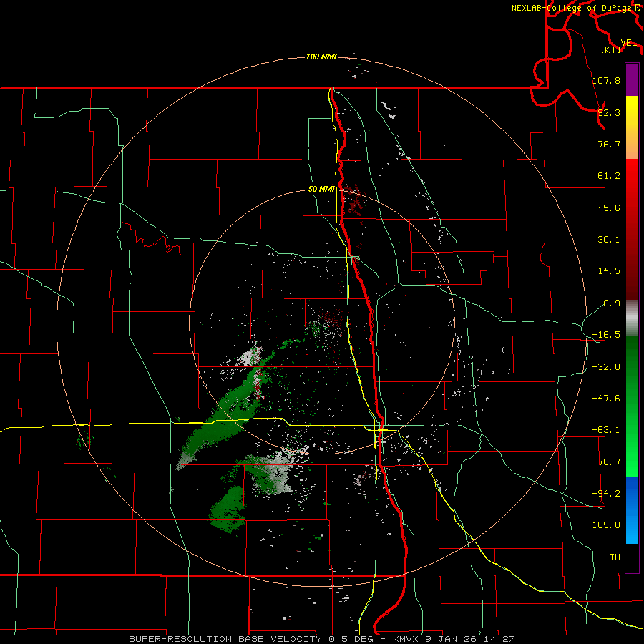Select the 14.5 velocity scale value
This screenshot has height=644, width=644.
(x=609, y=271)
